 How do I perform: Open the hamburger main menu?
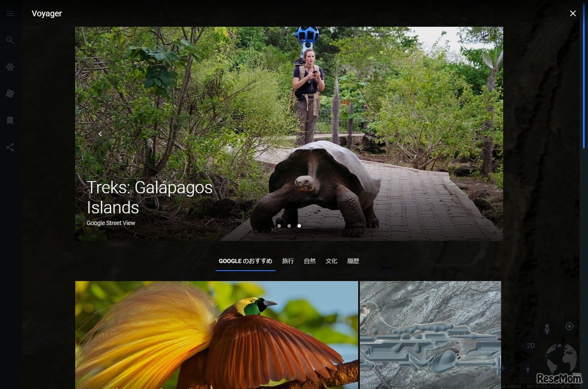[10, 13]
